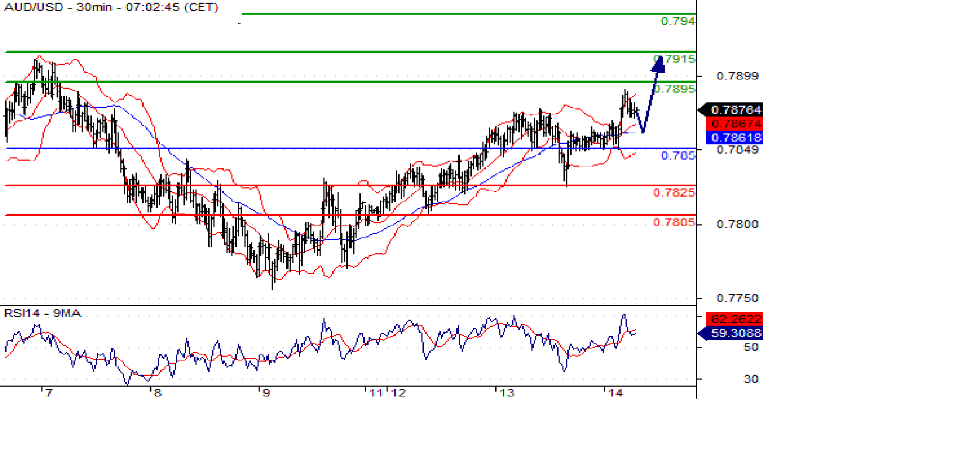Select the 0.7825 support level label

(674, 193)
